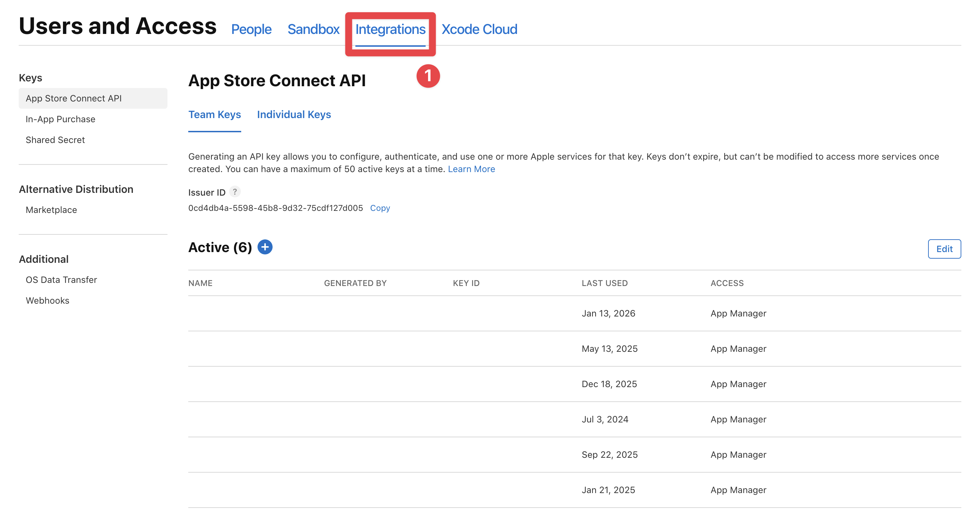Go to the Xcode Cloud tab

tap(479, 29)
